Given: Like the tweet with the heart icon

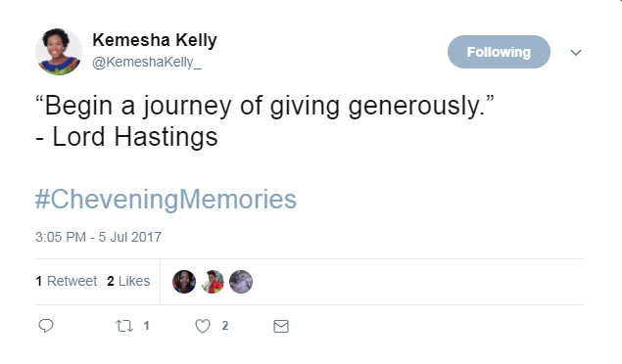Looking at the screenshot, I should point(203,326).
